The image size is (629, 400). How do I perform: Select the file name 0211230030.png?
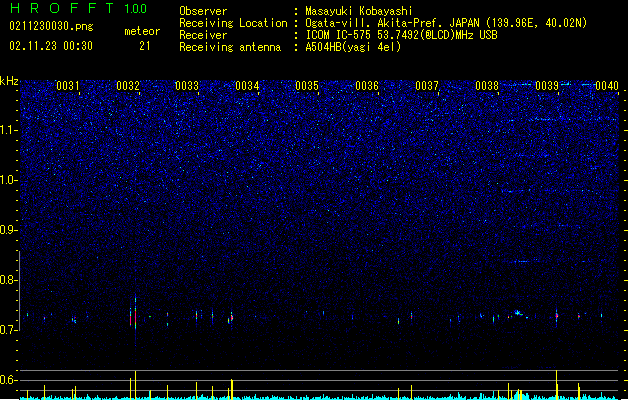click(x=51, y=26)
